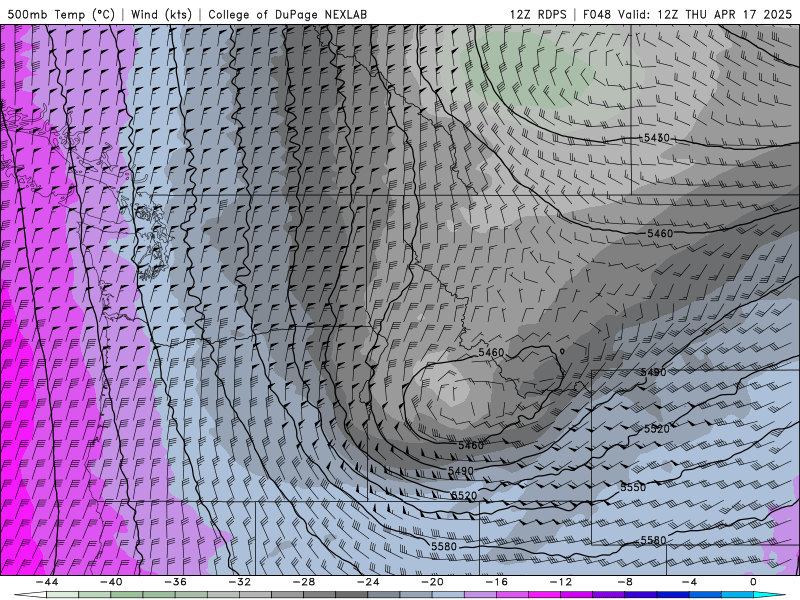The image size is (800, 600).
Task: Select the -24 legend tick label
Action: pos(368,582)
